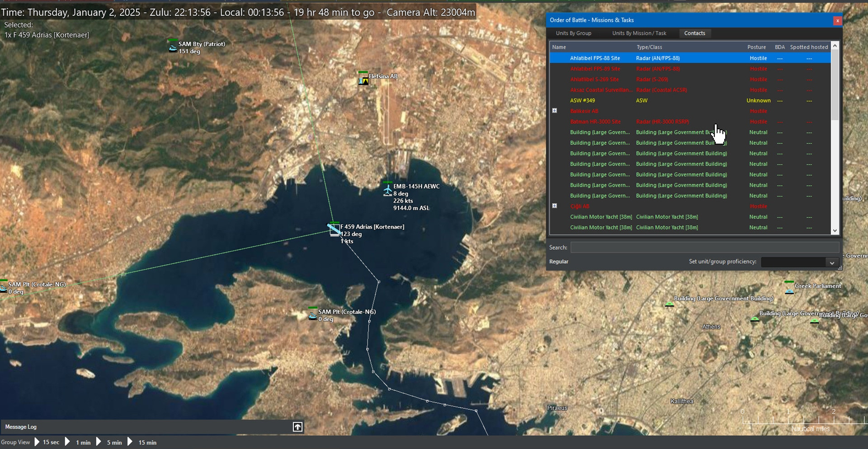This screenshot has width=868, height=449.
Task: Select the ASW #349 contact row
Action: pyautogui.click(x=582, y=101)
